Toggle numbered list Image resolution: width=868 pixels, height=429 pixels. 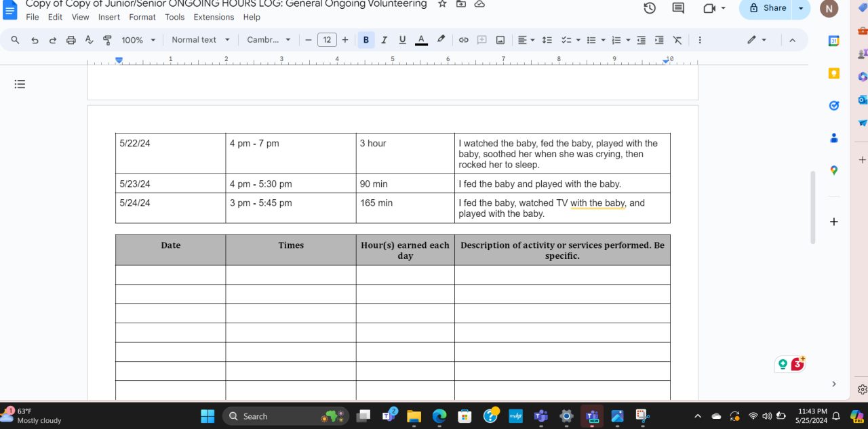click(616, 40)
